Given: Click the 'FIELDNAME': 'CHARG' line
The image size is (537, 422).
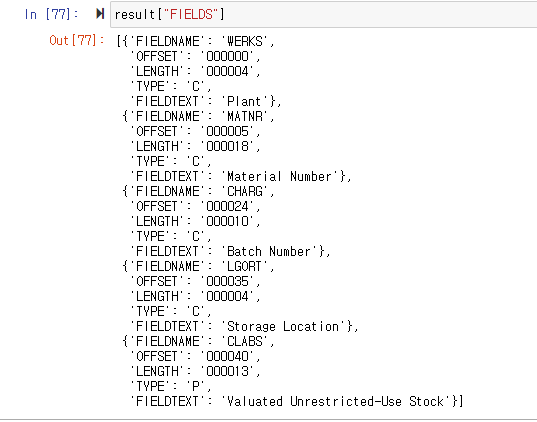Looking at the screenshot, I should (199, 192).
